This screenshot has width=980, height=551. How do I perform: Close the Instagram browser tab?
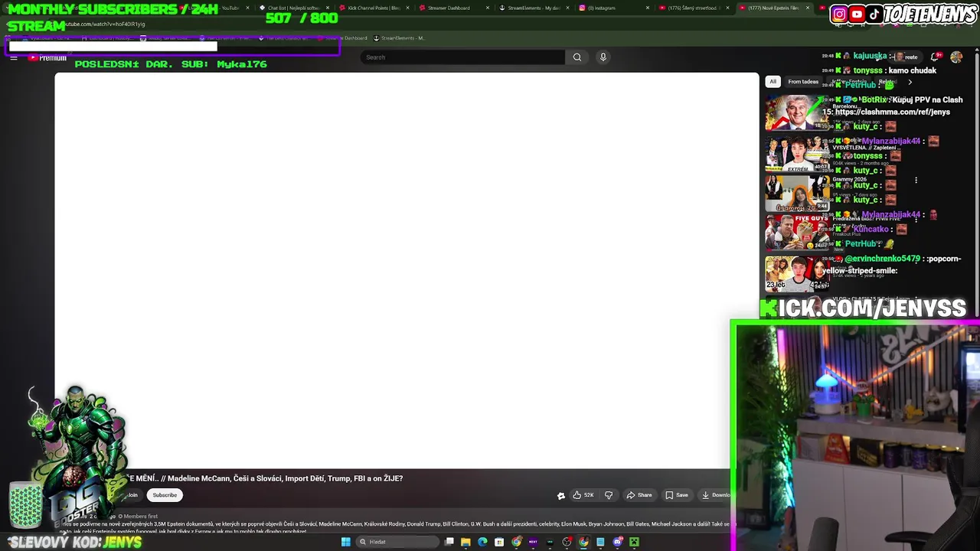tap(648, 8)
